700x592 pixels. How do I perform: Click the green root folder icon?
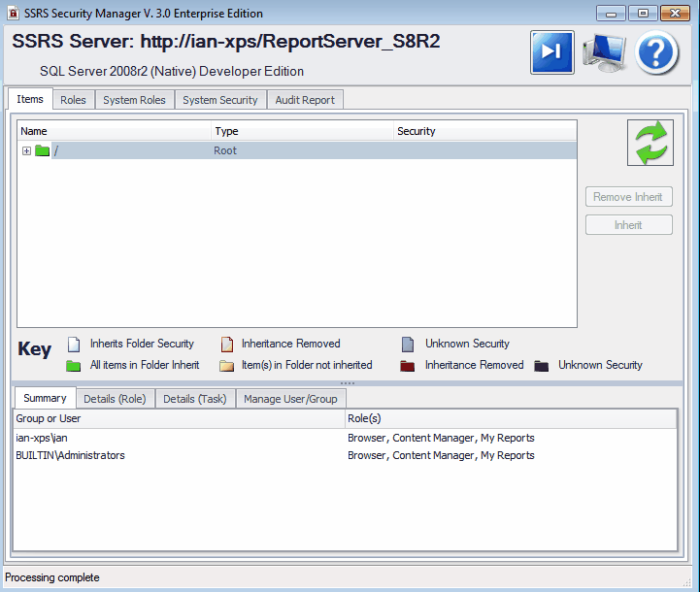pyautogui.click(x=42, y=150)
